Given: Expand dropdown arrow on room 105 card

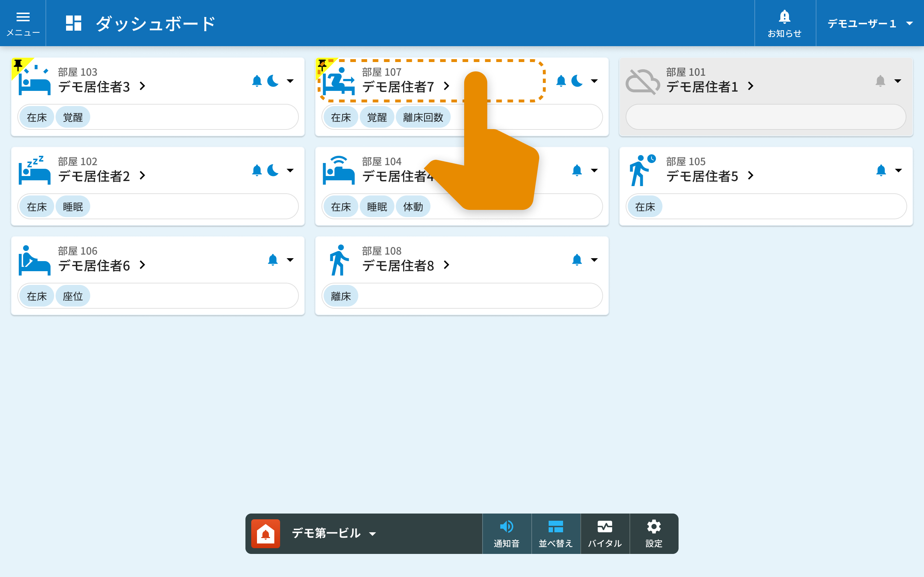Looking at the screenshot, I should [x=898, y=170].
